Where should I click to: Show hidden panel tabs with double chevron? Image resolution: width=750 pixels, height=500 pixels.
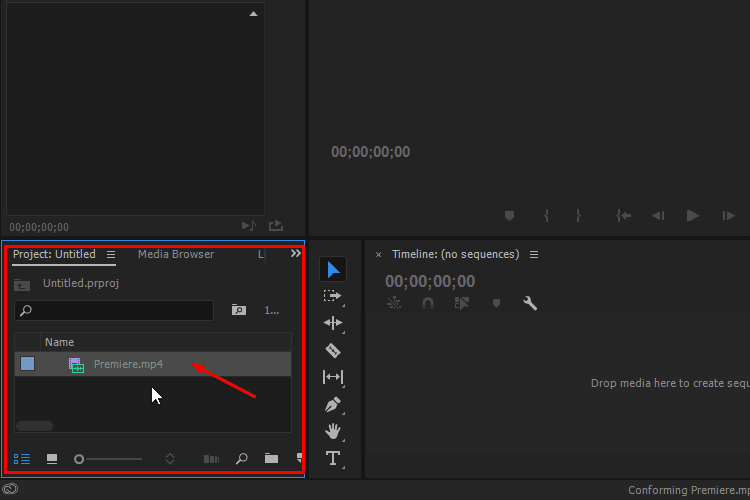click(x=296, y=254)
